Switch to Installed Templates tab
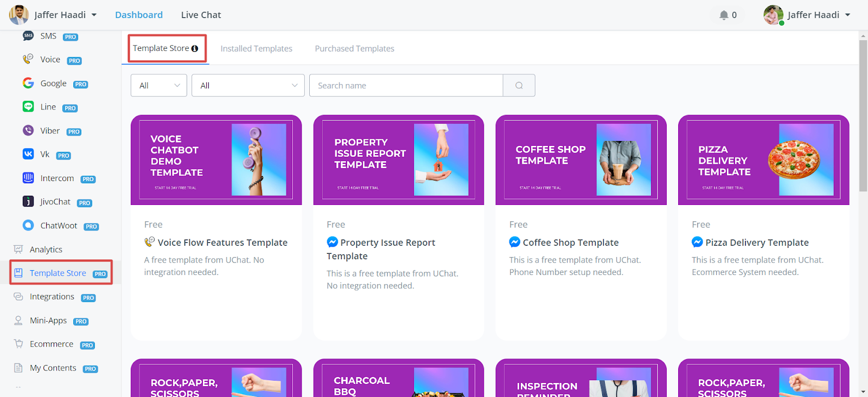This screenshot has height=397, width=868. [x=256, y=48]
